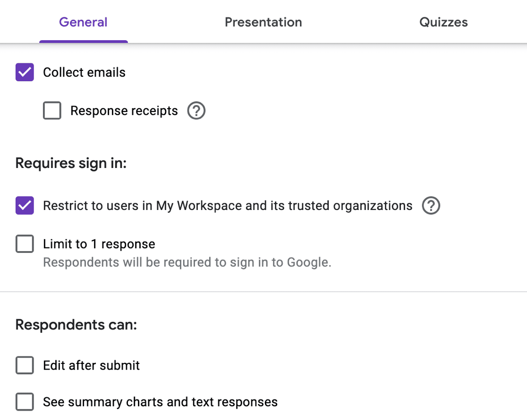Image resolution: width=527 pixels, height=420 pixels.
Task: Click the 'Collect emails' label text
Action: pyautogui.click(x=84, y=72)
